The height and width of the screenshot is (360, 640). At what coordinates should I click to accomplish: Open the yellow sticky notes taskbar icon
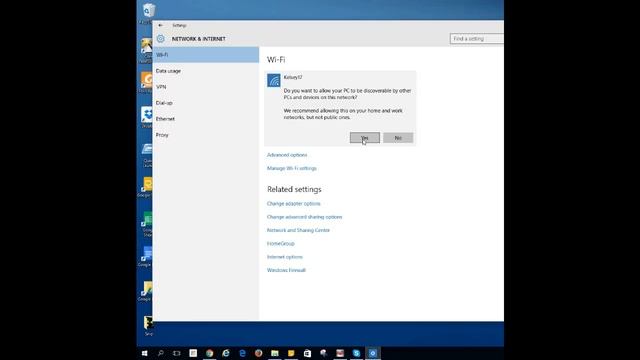coord(291,353)
